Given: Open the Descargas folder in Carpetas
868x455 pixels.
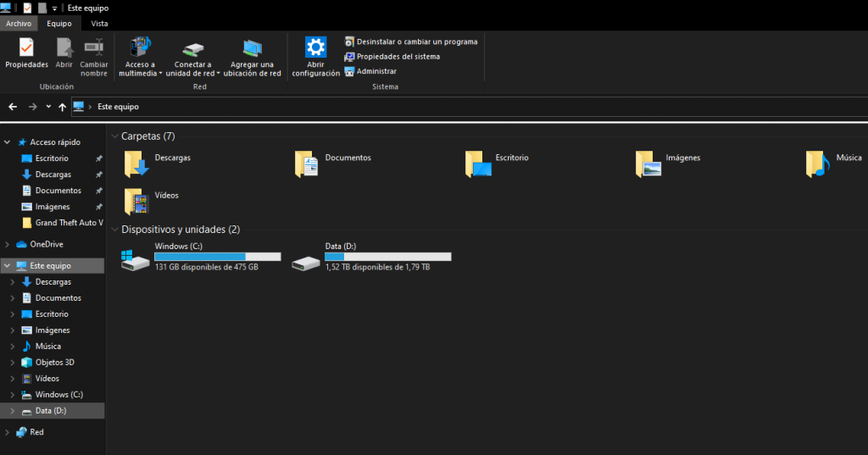Looking at the screenshot, I should click(136, 162).
